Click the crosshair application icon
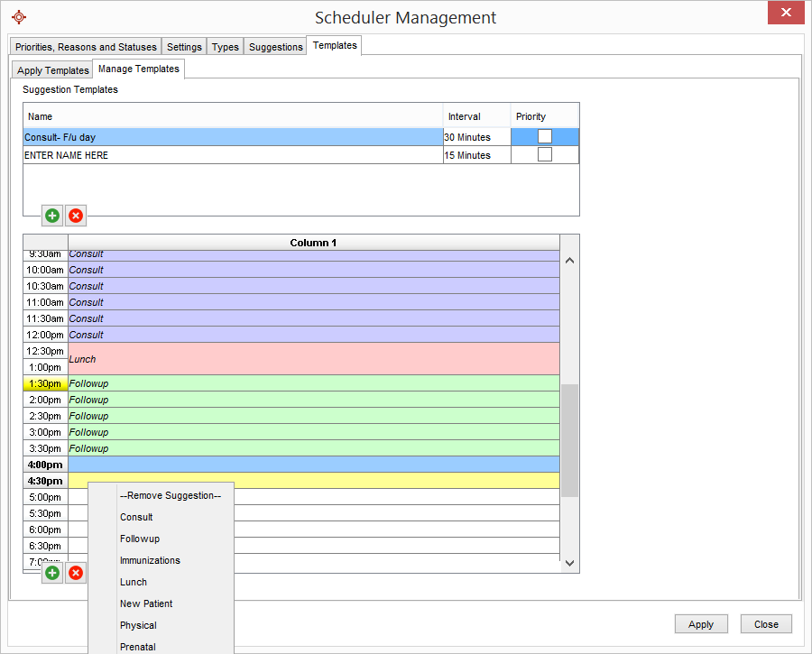Screen dimensions: 812x654 [x=18, y=16]
